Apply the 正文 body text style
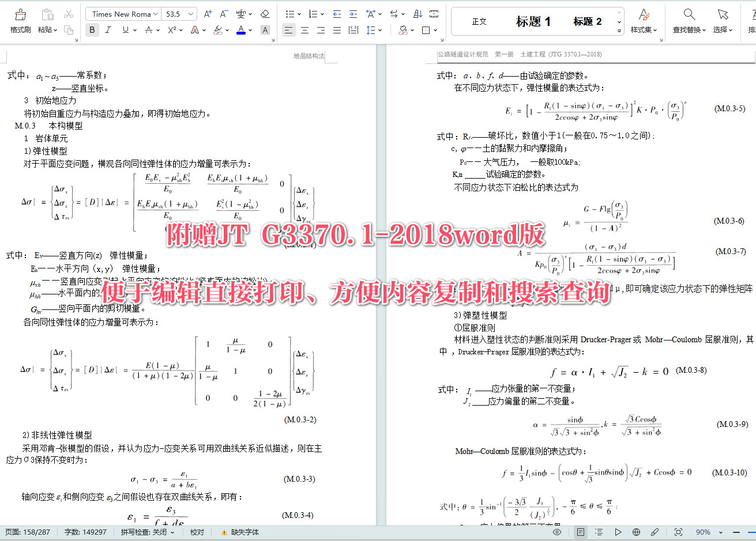This screenshot has width=756, height=541. (479, 21)
